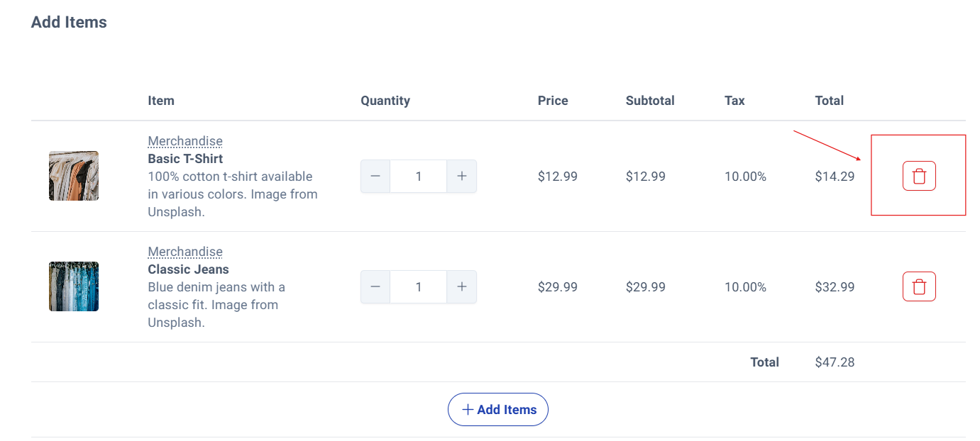Click the Add Items button
Screen dimensions: 980x441
(x=497, y=409)
